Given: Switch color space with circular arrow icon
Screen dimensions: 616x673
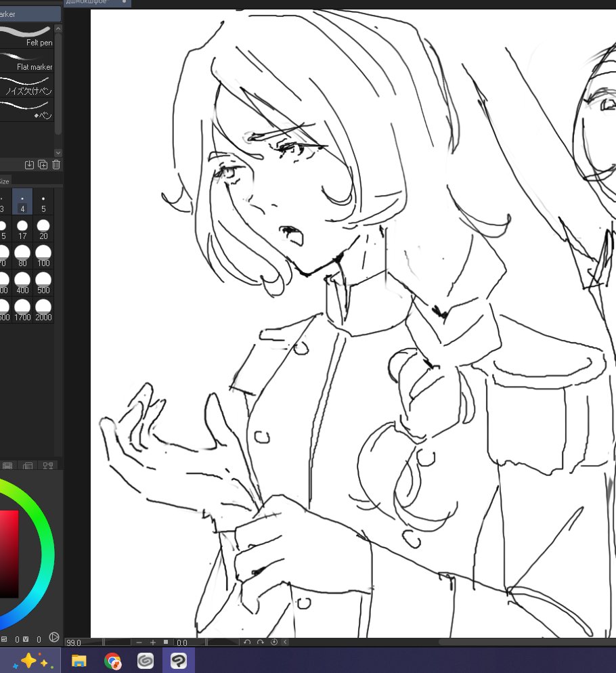Looking at the screenshot, I should pos(54,637).
